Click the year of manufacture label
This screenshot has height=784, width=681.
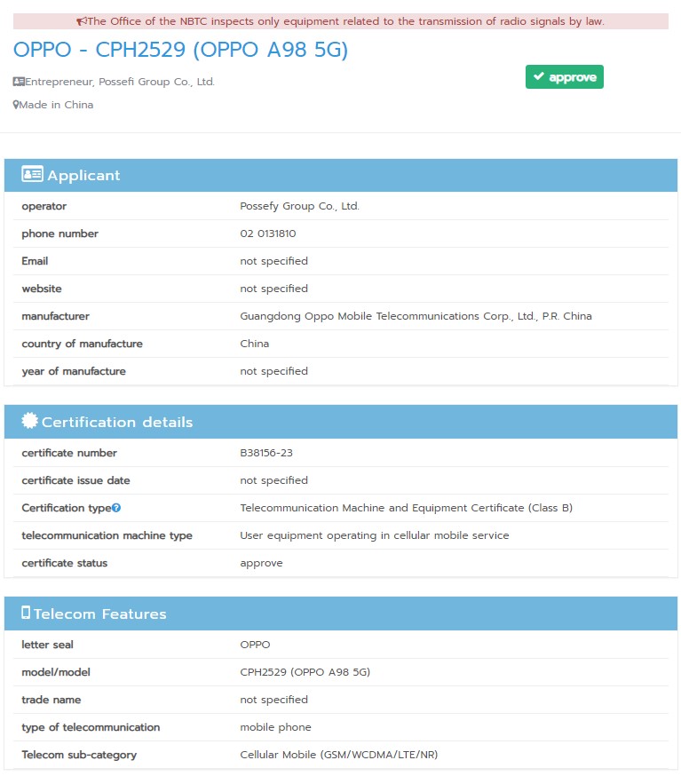(74, 371)
